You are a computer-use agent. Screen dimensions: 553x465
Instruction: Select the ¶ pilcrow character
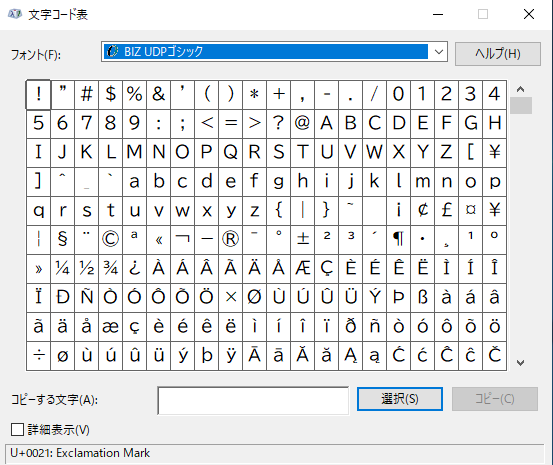pyautogui.click(x=399, y=240)
